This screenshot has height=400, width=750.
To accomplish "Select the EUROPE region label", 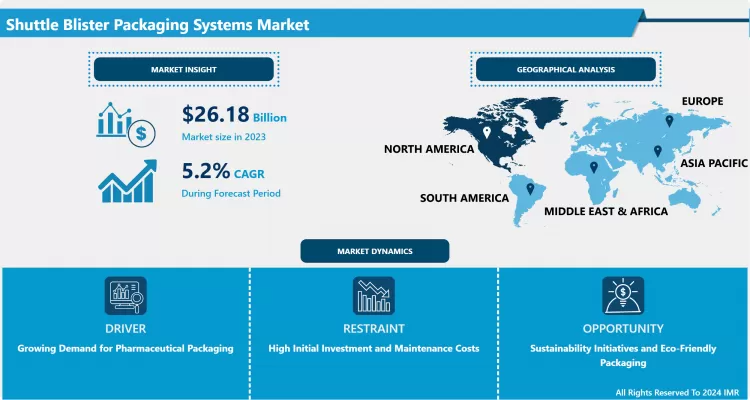I will pos(710,102).
